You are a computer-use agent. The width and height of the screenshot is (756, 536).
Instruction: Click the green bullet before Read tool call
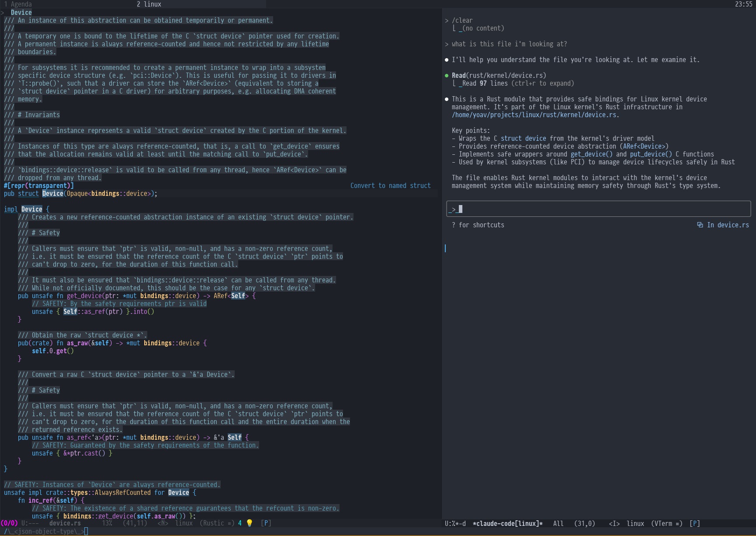tap(446, 76)
